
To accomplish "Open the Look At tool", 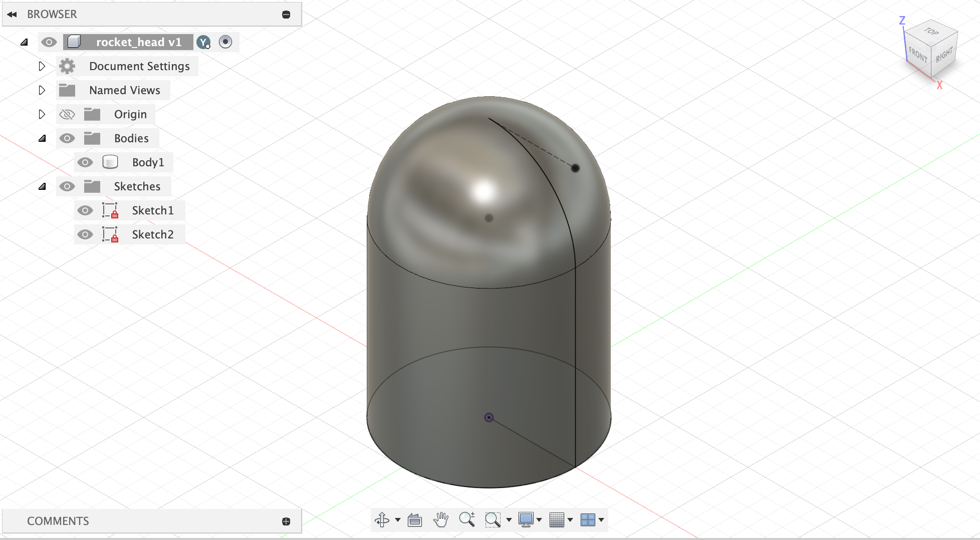I will pos(415,519).
